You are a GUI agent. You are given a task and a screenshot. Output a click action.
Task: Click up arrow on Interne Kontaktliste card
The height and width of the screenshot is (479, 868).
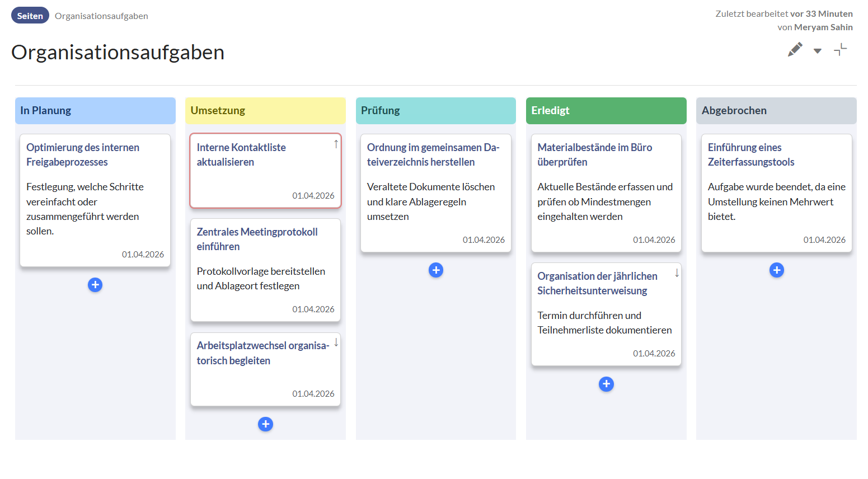(x=336, y=144)
